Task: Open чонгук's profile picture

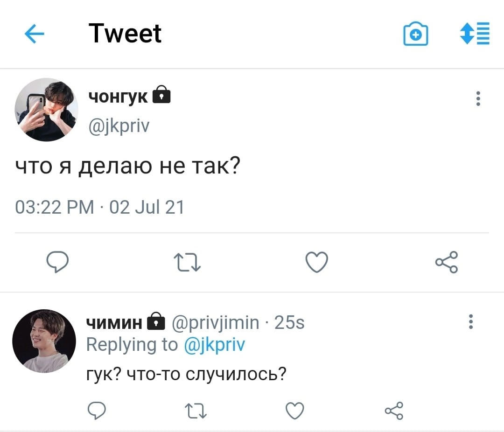Action: point(47,110)
